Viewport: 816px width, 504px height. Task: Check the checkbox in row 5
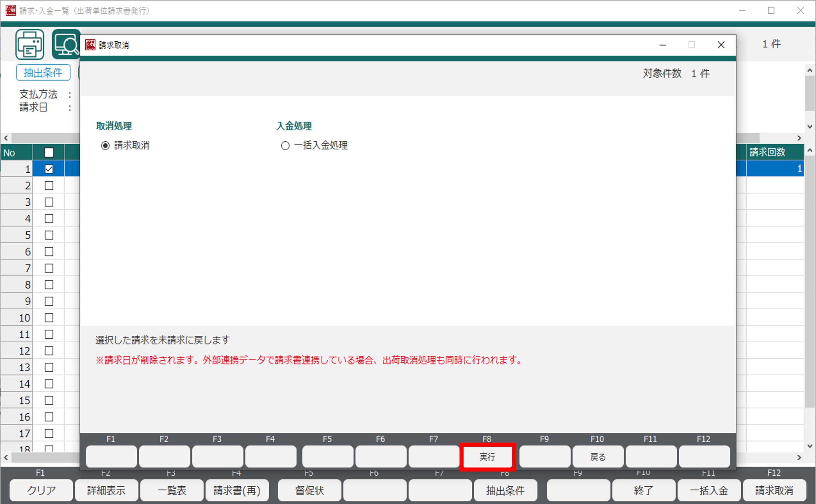[49, 235]
